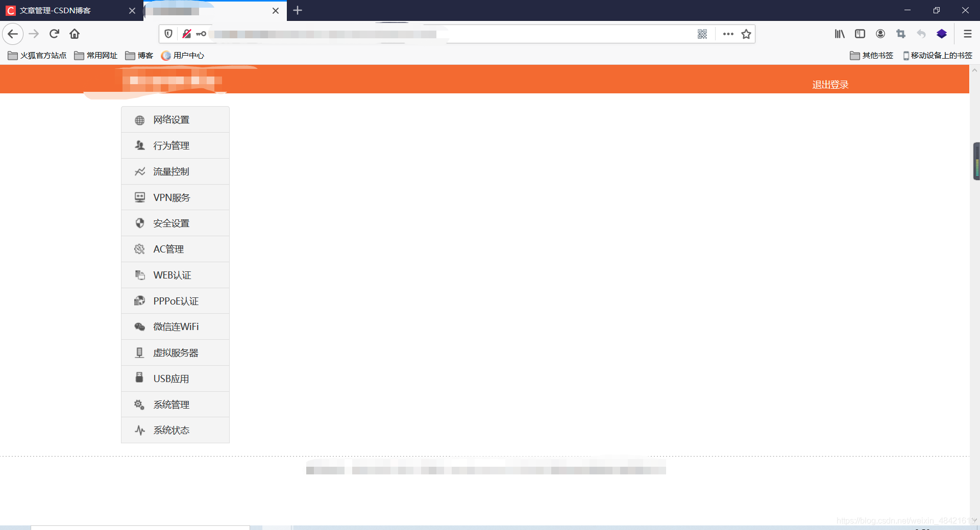Image resolution: width=980 pixels, height=530 pixels.
Task: Open the 用户中心 bookmark
Action: click(x=183, y=55)
